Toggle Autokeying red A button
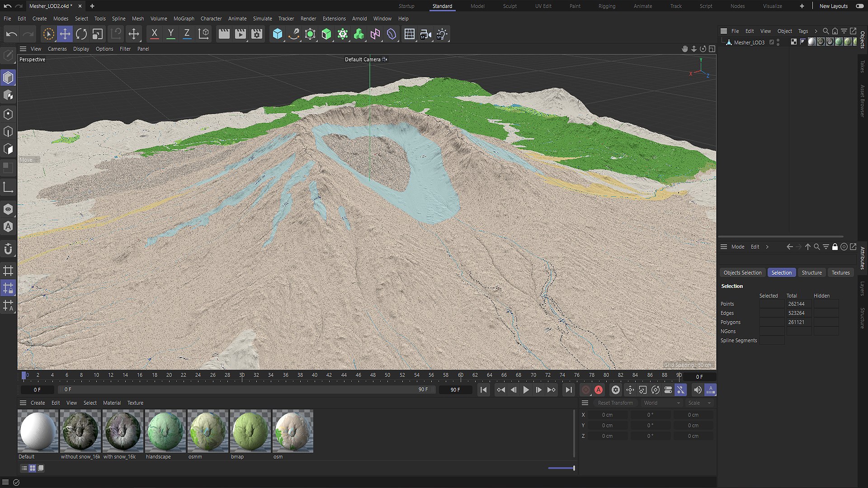The width and height of the screenshot is (868, 488). [599, 390]
